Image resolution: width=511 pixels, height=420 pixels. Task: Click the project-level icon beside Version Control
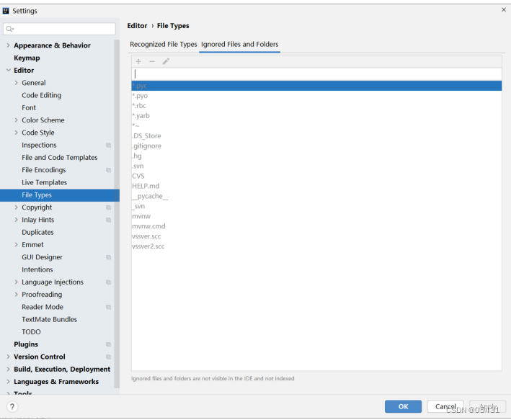click(x=109, y=357)
